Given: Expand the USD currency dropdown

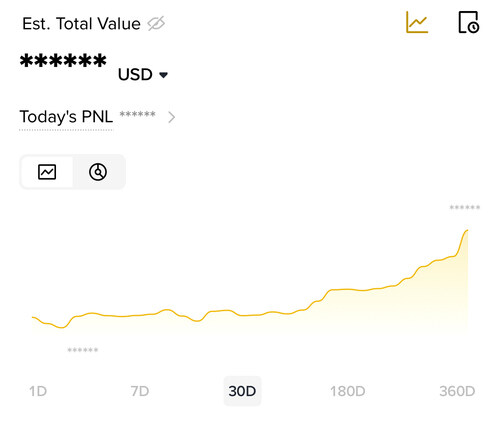Looking at the screenshot, I should 163,75.
